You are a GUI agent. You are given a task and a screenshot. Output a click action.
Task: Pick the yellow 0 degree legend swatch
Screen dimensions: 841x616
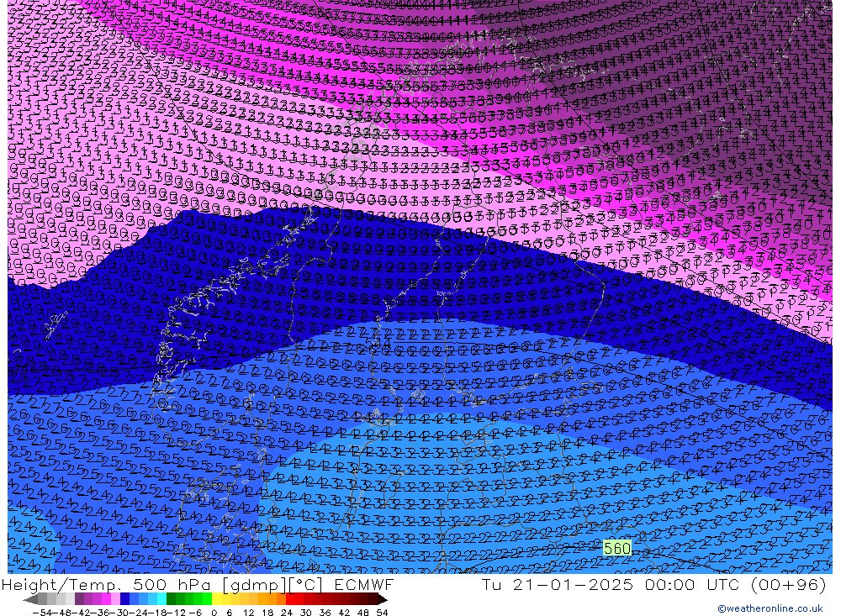(216, 599)
